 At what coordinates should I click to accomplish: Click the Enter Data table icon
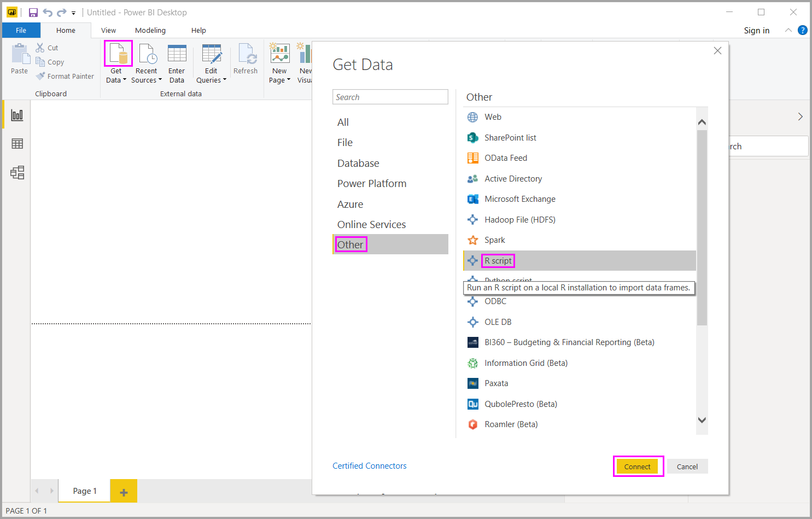tap(177, 54)
